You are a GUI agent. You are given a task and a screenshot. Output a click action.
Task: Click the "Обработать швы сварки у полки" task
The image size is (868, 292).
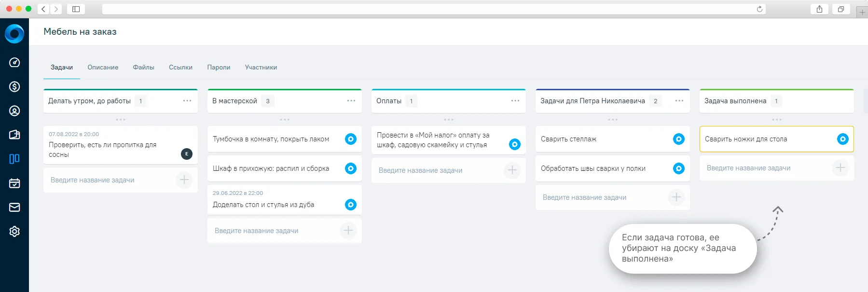613,168
